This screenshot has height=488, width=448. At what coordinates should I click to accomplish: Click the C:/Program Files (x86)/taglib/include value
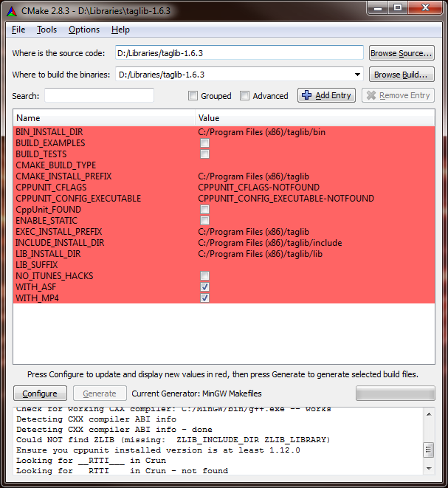270,243
